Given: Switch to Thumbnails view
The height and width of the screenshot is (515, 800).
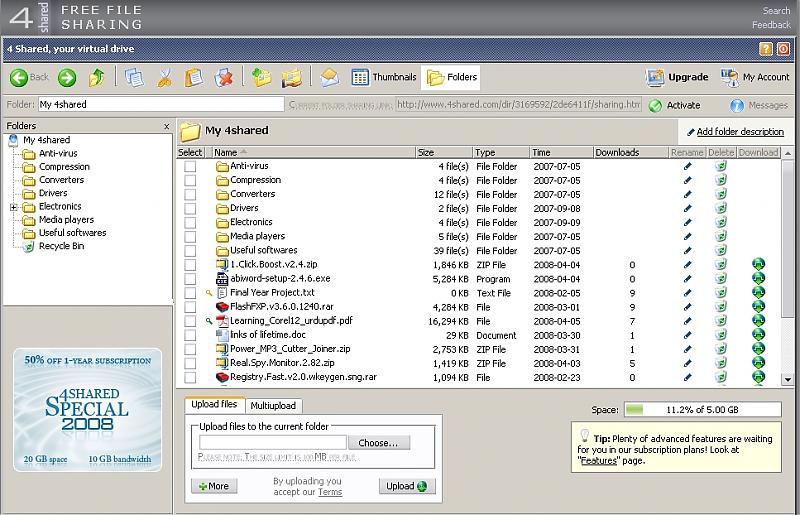Looking at the screenshot, I should 384,77.
